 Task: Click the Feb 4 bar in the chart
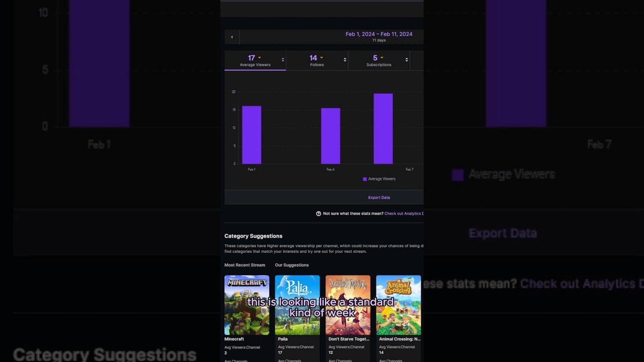pyautogui.click(x=331, y=136)
